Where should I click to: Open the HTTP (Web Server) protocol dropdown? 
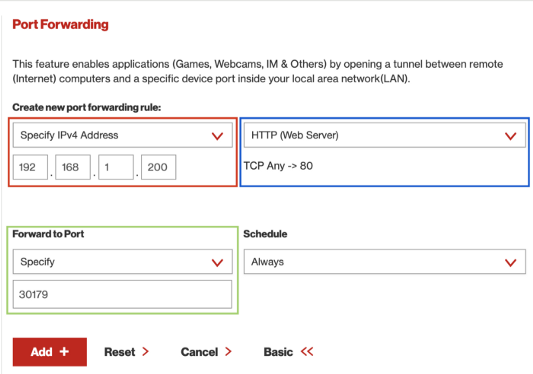click(385, 135)
